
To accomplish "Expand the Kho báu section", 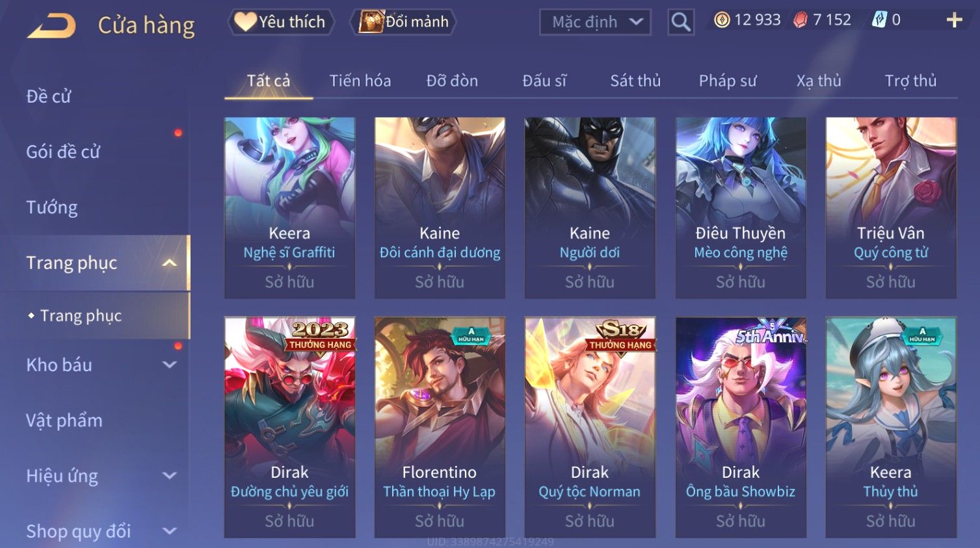I will (x=169, y=365).
